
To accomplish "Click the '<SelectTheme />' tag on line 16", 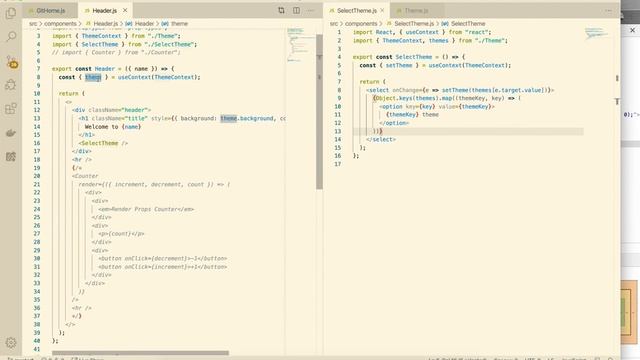I will pos(103,143).
